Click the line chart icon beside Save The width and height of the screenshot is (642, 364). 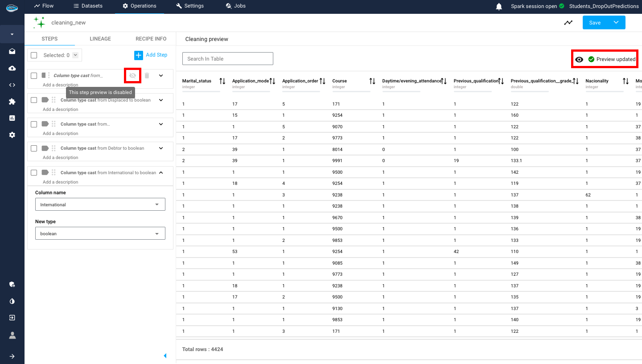[568, 23]
